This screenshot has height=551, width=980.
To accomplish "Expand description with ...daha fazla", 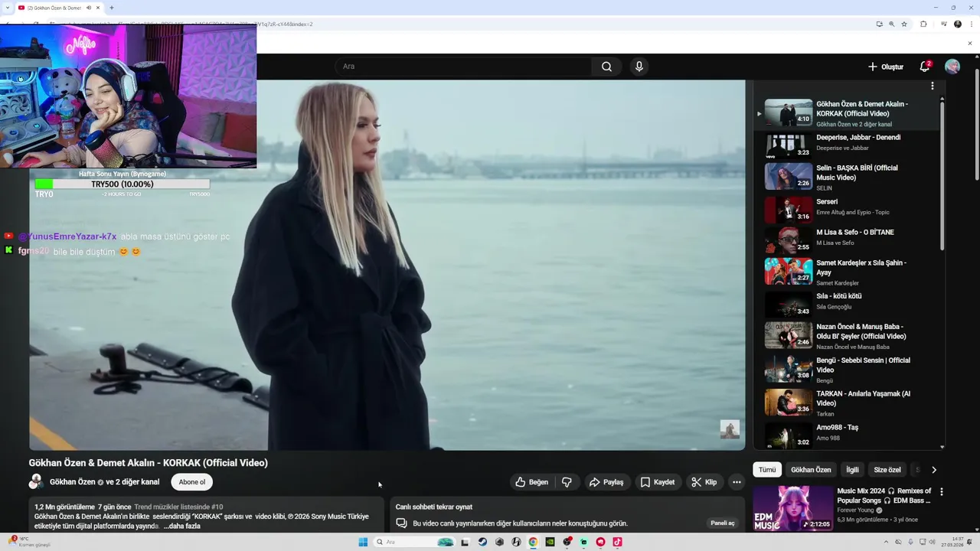I will (182, 526).
